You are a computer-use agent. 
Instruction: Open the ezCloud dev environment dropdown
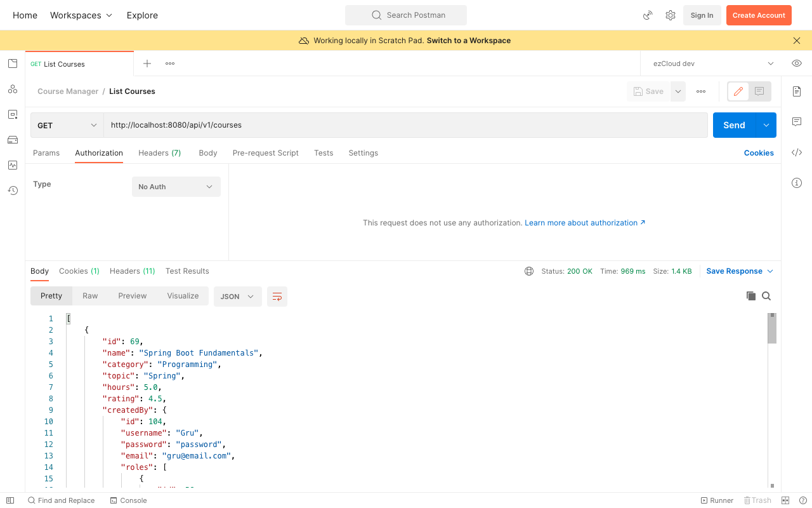click(x=714, y=63)
